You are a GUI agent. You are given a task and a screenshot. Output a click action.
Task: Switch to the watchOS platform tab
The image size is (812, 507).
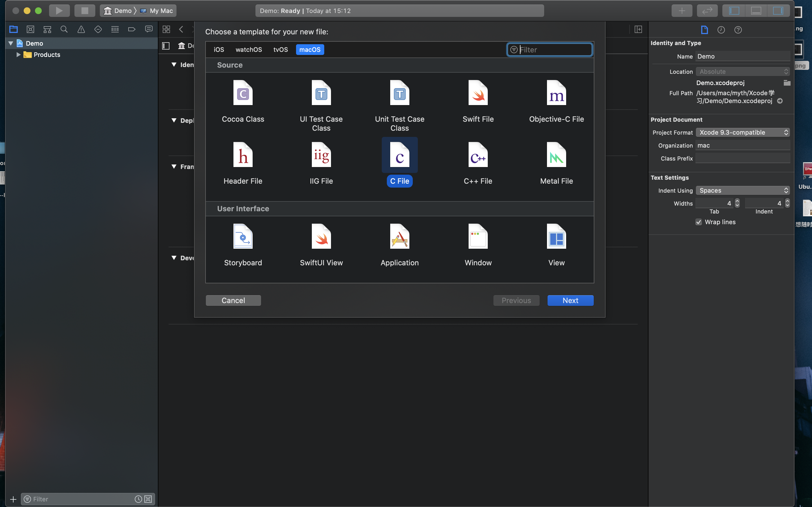[248, 50]
